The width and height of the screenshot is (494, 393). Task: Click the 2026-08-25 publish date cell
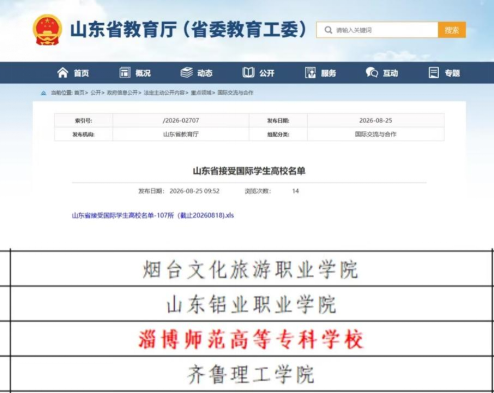(376, 120)
